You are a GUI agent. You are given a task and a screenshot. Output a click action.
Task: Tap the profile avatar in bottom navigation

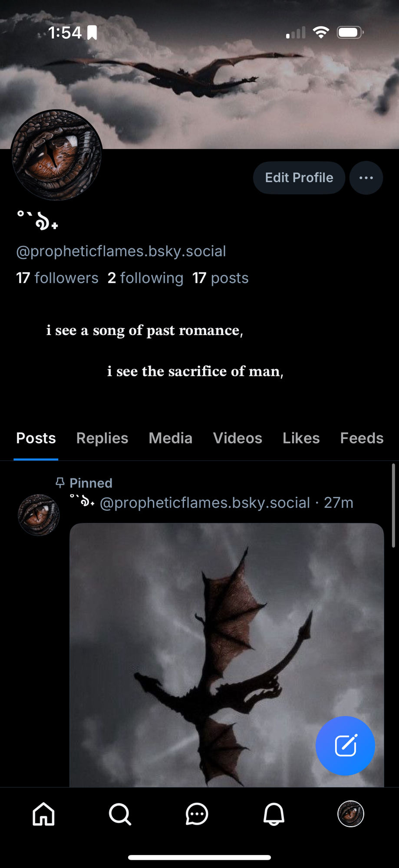coord(350,814)
